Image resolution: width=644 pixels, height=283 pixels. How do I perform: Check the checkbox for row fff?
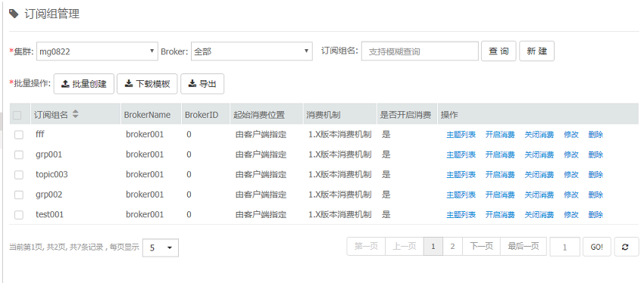[19, 135]
